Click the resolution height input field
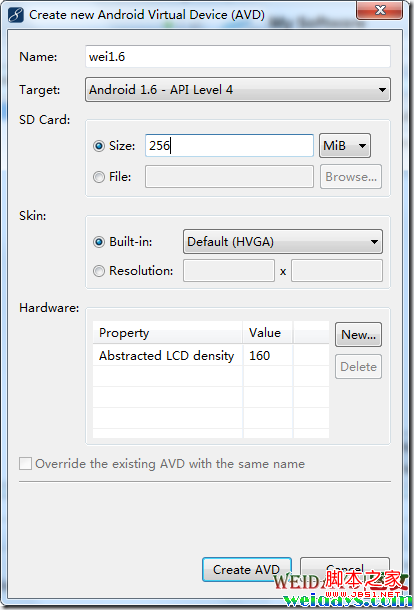The width and height of the screenshot is (414, 610). pos(337,271)
